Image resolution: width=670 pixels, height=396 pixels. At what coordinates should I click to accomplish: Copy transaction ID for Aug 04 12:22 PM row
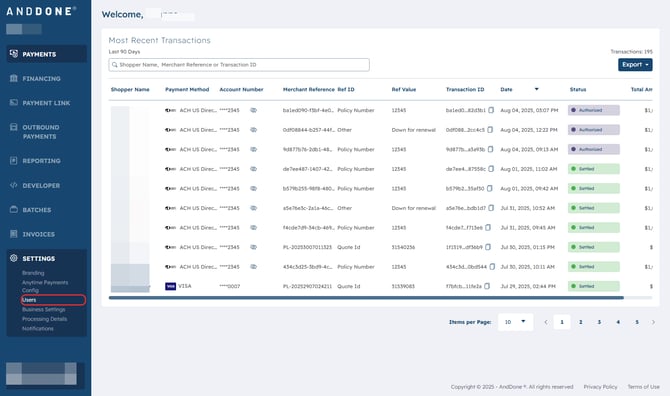click(x=490, y=130)
